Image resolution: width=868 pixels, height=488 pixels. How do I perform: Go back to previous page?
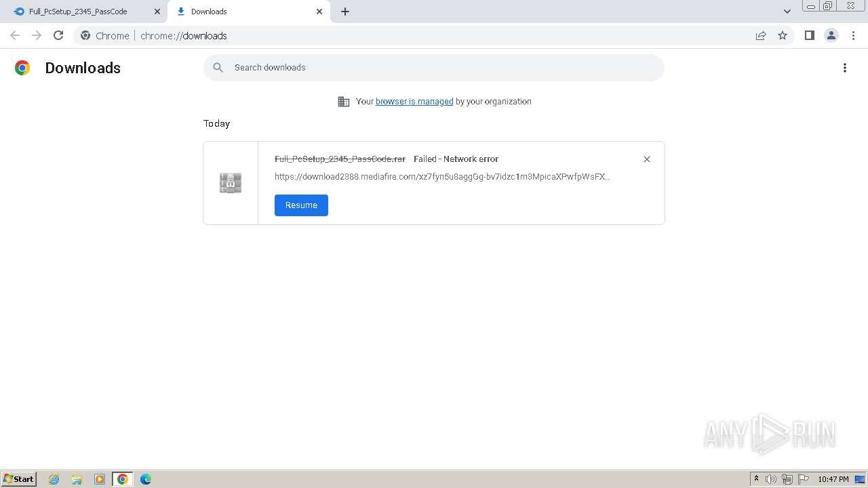click(15, 35)
